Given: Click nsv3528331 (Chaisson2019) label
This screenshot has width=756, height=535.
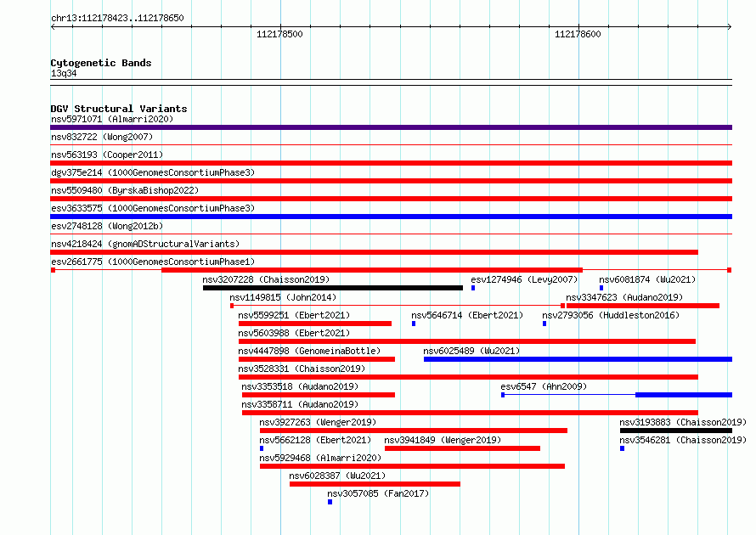Looking at the screenshot, I should pyautogui.click(x=302, y=369).
